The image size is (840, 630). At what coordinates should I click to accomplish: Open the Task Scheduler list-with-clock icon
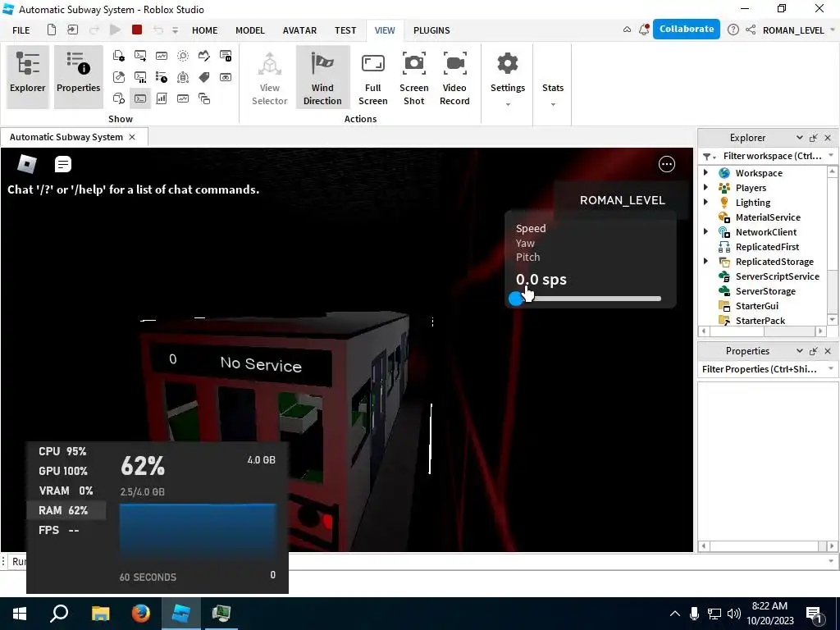[162, 77]
